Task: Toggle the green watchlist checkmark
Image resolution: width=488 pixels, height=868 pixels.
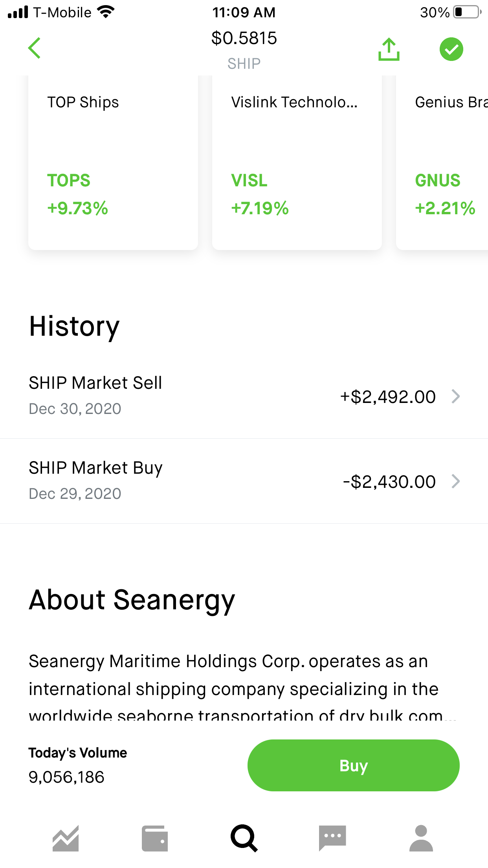Action: click(x=451, y=50)
